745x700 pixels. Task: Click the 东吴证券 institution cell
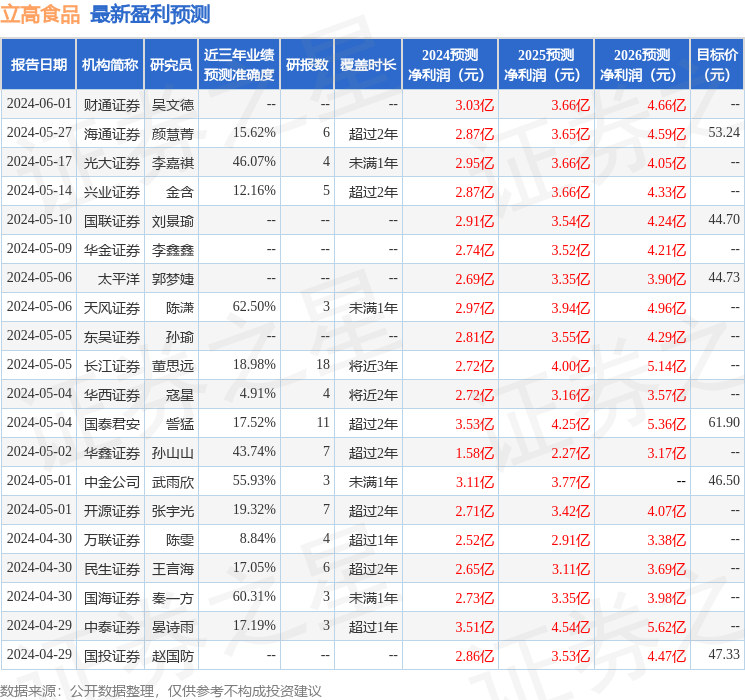click(112, 337)
